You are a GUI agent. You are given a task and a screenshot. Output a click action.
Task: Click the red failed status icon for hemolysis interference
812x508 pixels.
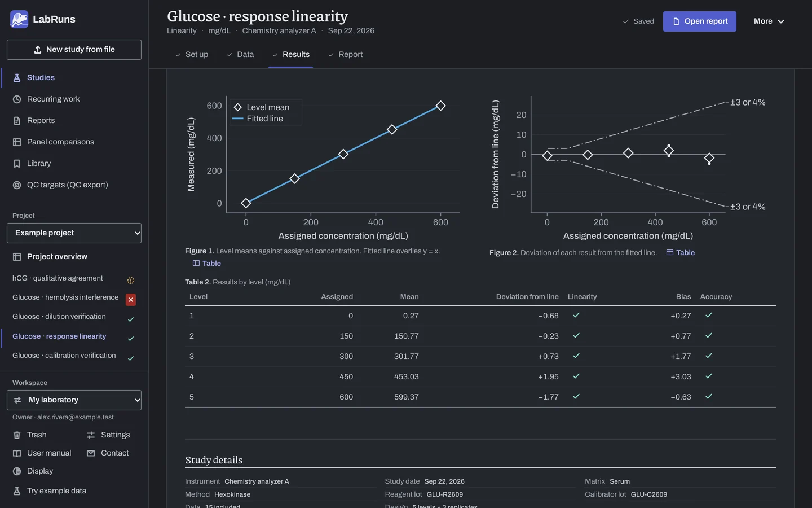[131, 300]
